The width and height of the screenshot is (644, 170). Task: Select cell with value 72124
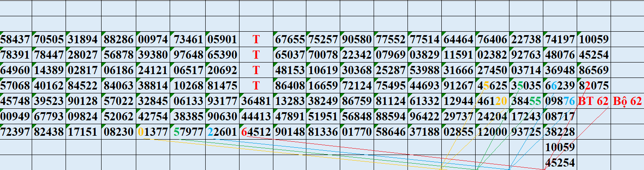tap(357, 86)
